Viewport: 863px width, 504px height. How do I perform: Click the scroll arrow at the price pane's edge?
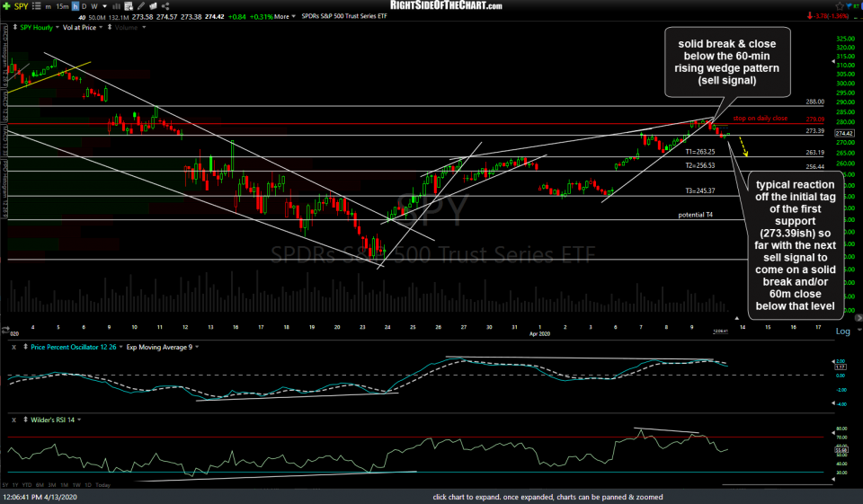point(858,318)
